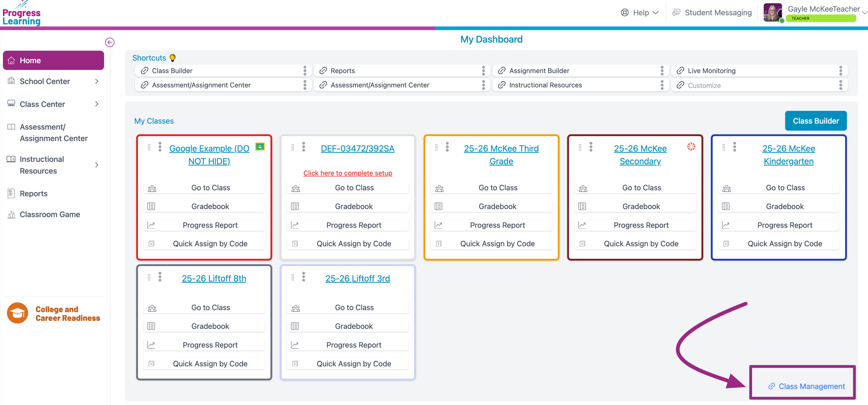Click red Canvas icon on McKee Secondary card
This screenshot has height=405, width=868.
point(691,146)
